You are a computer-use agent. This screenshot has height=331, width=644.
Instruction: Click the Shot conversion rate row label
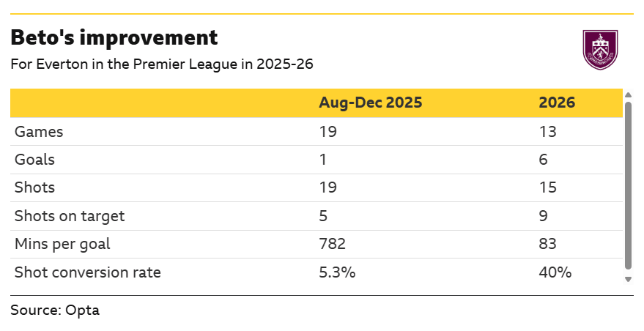(87, 272)
